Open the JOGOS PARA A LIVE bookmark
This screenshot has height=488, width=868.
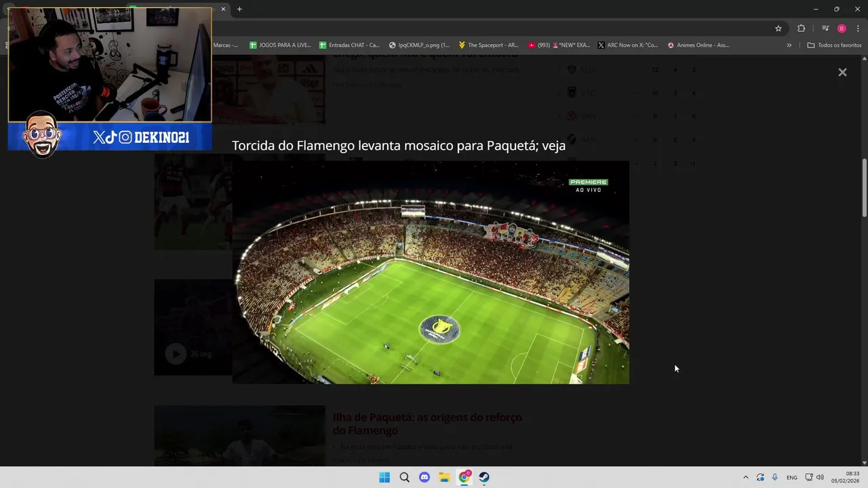click(x=280, y=45)
